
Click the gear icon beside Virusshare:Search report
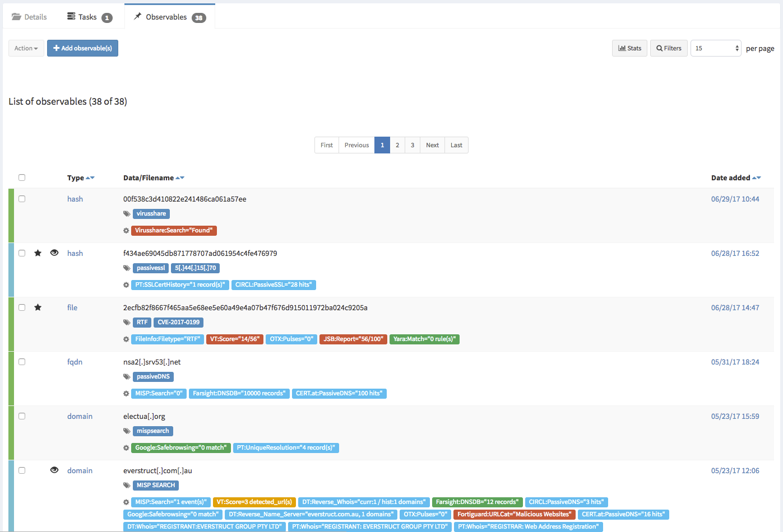[x=126, y=231]
